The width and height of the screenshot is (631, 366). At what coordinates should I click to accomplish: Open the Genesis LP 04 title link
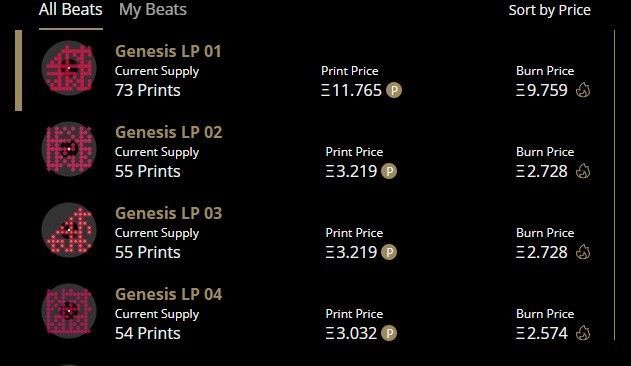169,294
